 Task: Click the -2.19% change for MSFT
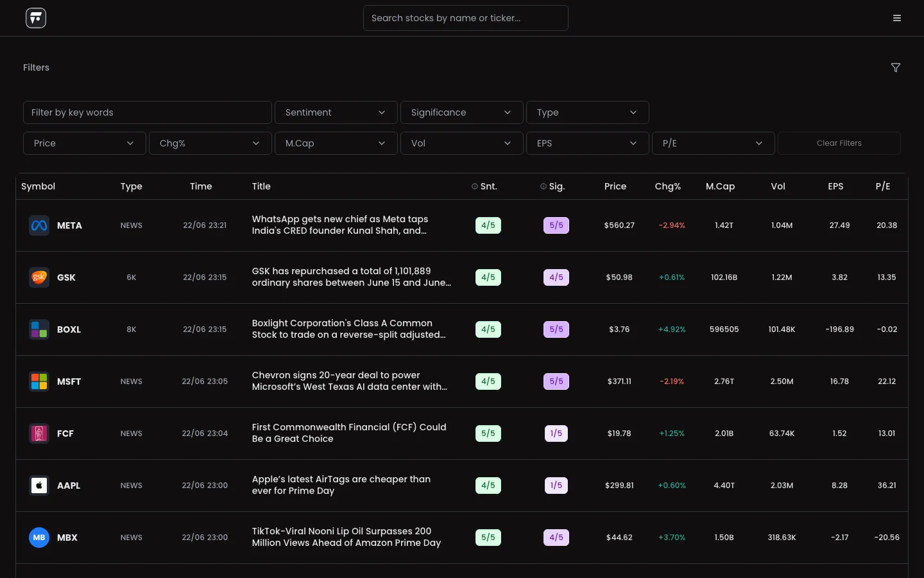672,381
